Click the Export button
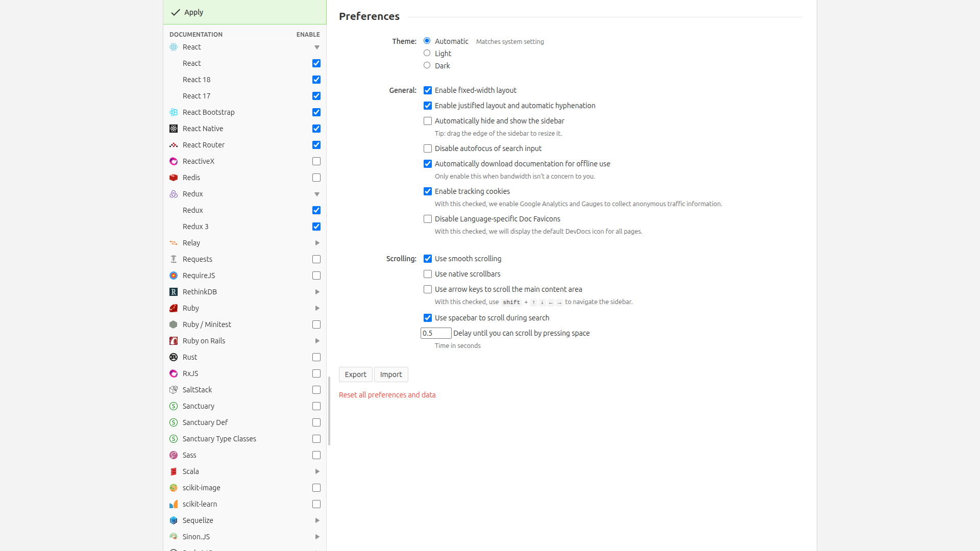 [355, 374]
